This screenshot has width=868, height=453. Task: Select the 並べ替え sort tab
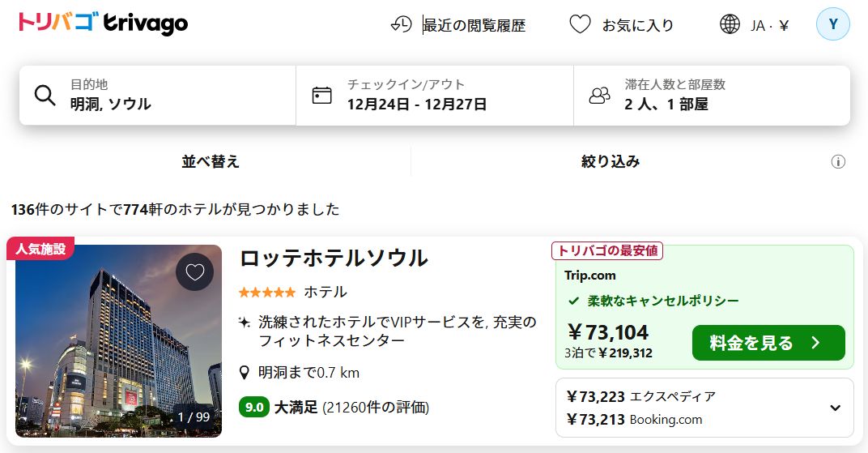(211, 161)
